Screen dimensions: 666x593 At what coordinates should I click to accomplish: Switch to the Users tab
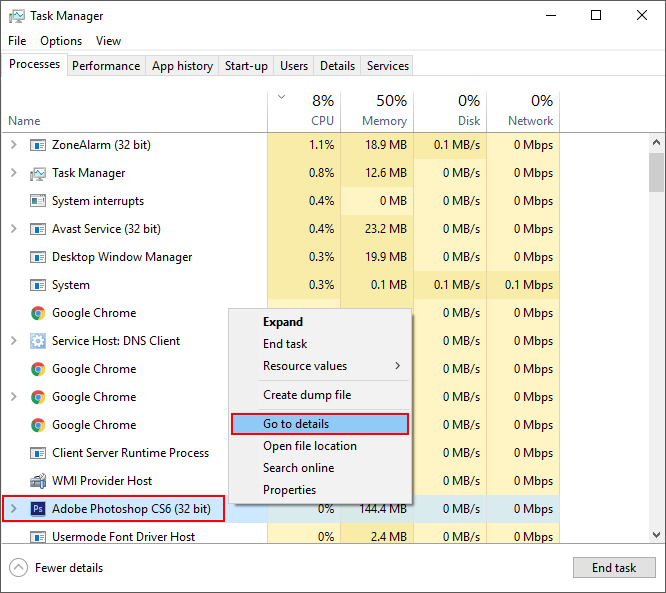click(x=294, y=66)
